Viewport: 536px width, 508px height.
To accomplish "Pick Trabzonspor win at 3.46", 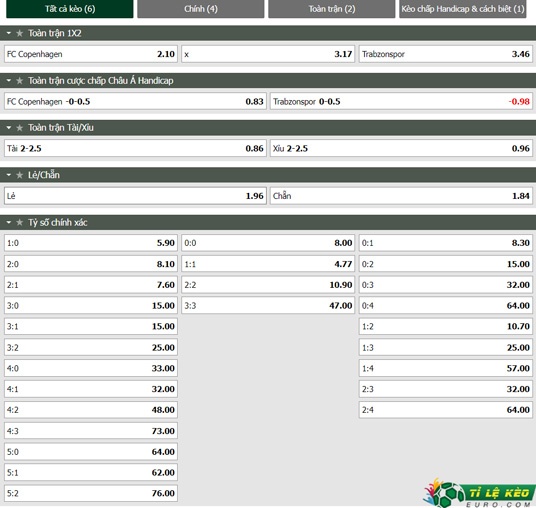I will 445,54.
